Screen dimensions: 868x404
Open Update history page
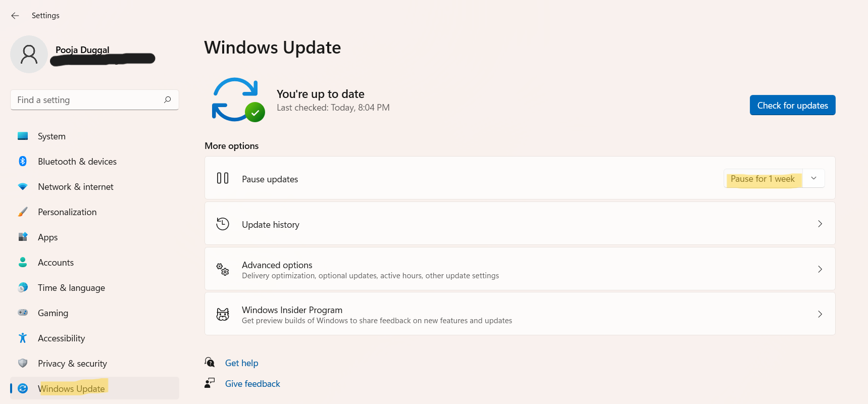pyautogui.click(x=520, y=224)
